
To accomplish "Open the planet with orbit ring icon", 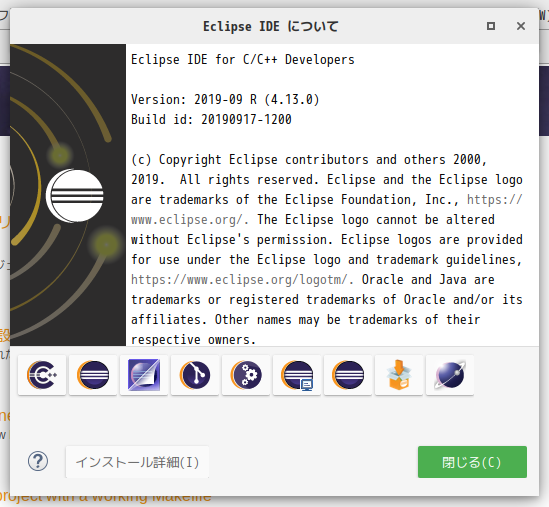I will point(450,375).
